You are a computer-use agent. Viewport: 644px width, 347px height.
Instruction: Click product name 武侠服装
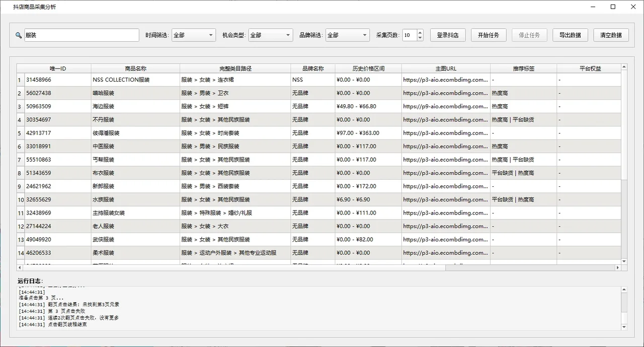click(135, 239)
